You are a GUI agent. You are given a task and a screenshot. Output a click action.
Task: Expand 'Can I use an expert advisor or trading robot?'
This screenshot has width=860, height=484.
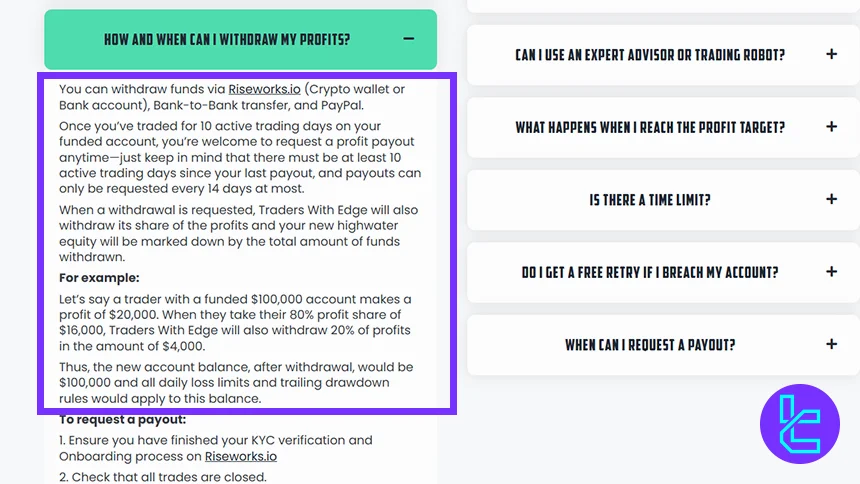(650, 56)
